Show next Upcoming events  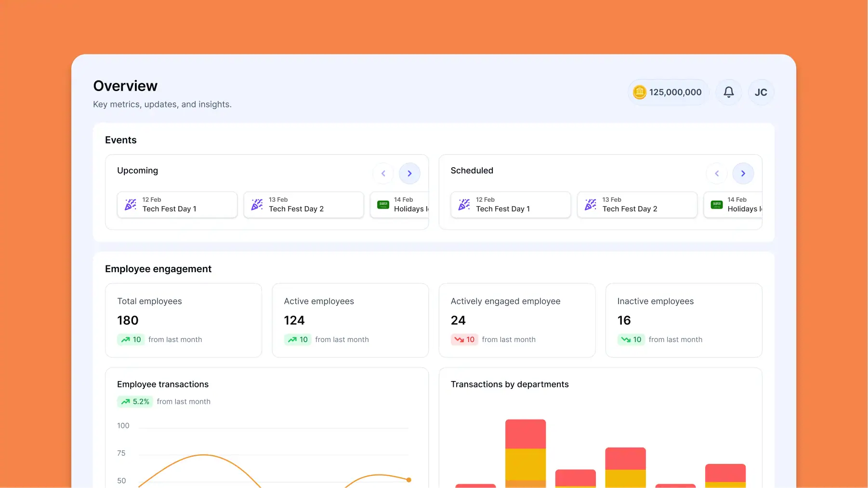[x=409, y=173]
